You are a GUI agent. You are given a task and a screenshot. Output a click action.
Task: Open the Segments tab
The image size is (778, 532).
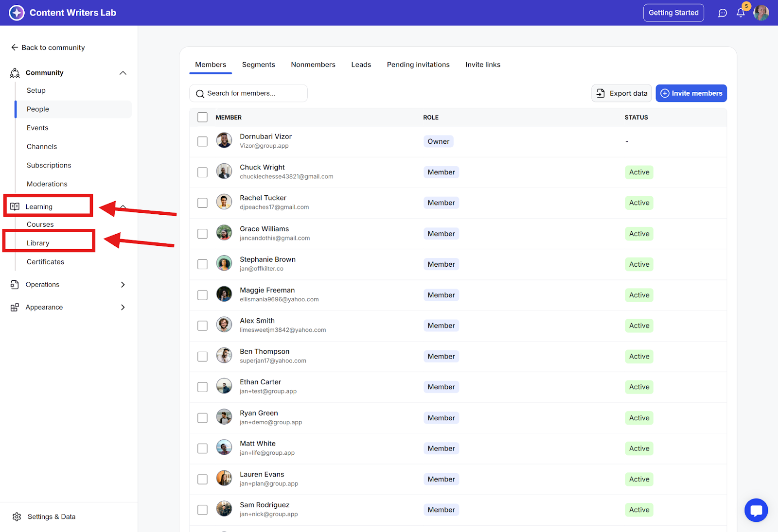pos(258,65)
